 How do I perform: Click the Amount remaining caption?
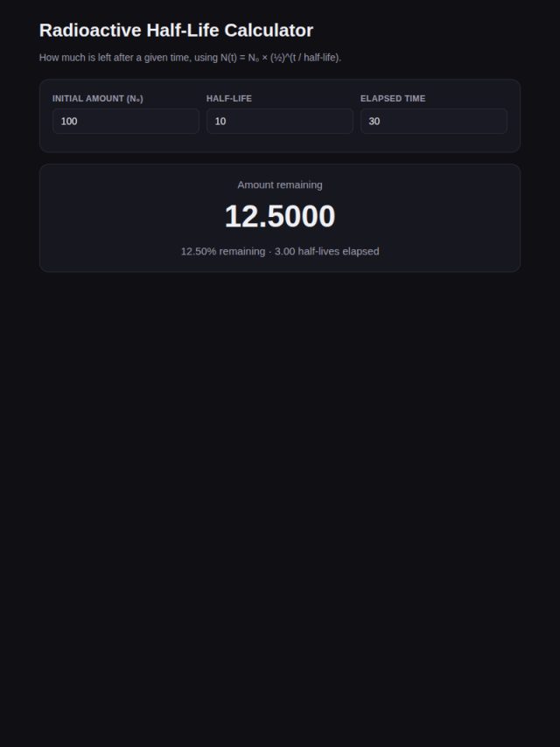coord(280,185)
